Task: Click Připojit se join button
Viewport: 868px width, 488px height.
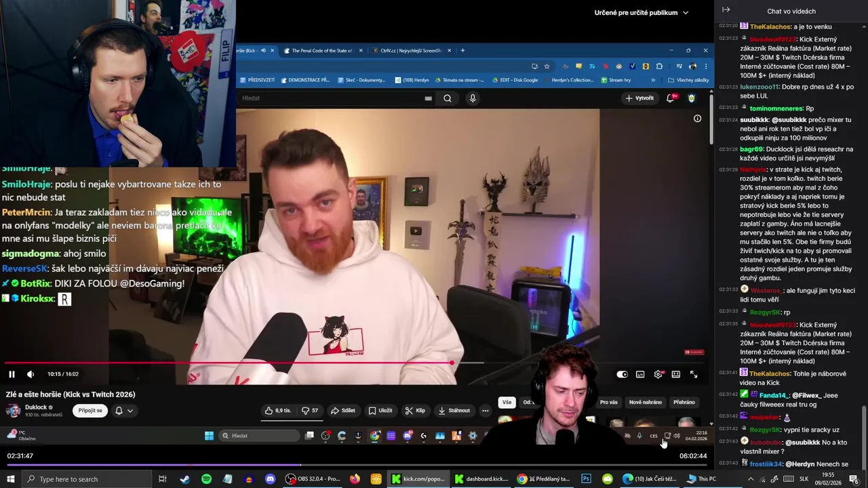Action: [x=90, y=410]
